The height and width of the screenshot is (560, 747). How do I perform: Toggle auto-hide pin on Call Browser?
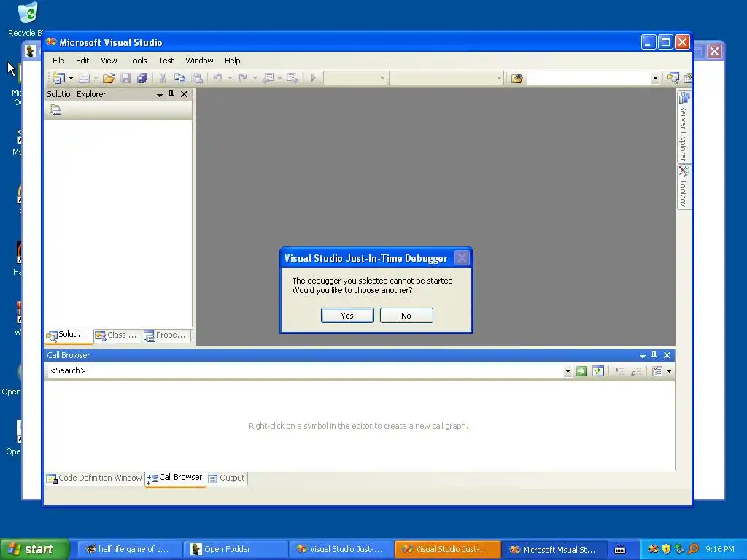pyautogui.click(x=654, y=355)
